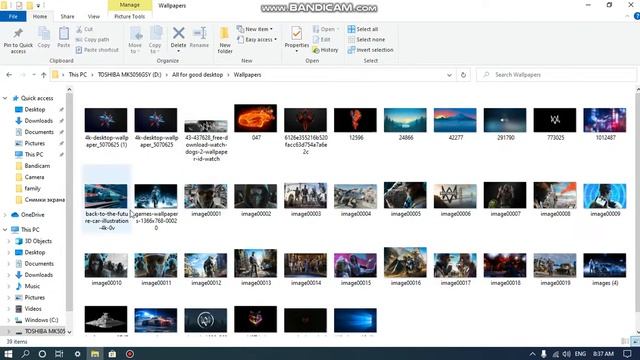Open Task View on the taskbar

coord(59,354)
